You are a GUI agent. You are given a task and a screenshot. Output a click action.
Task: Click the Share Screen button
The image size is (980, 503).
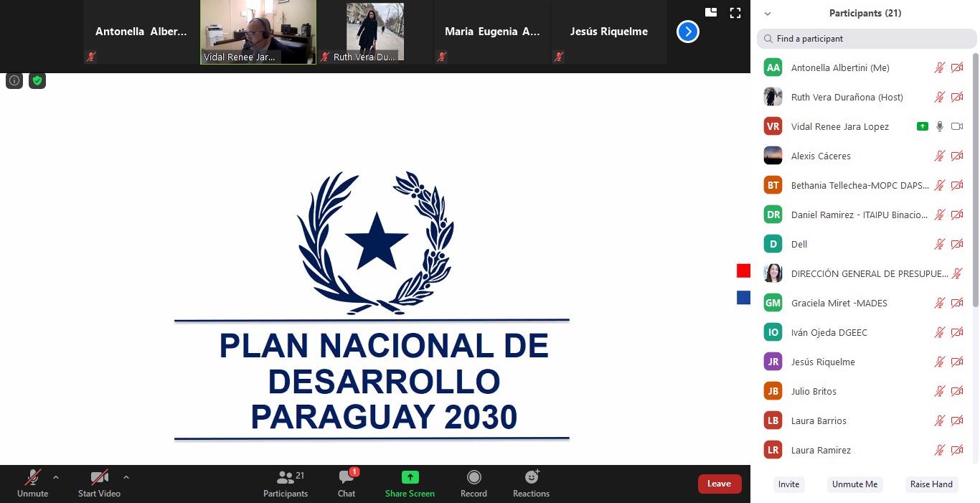(410, 484)
